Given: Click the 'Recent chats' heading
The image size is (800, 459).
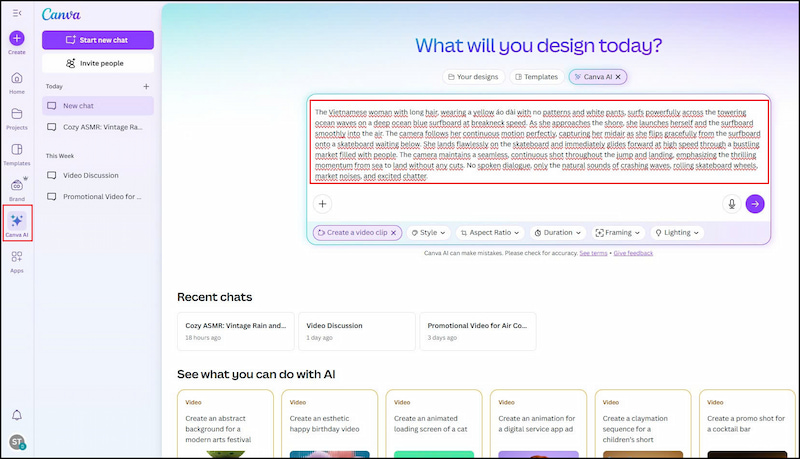Looking at the screenshot, I should click(x=215, y=297).
